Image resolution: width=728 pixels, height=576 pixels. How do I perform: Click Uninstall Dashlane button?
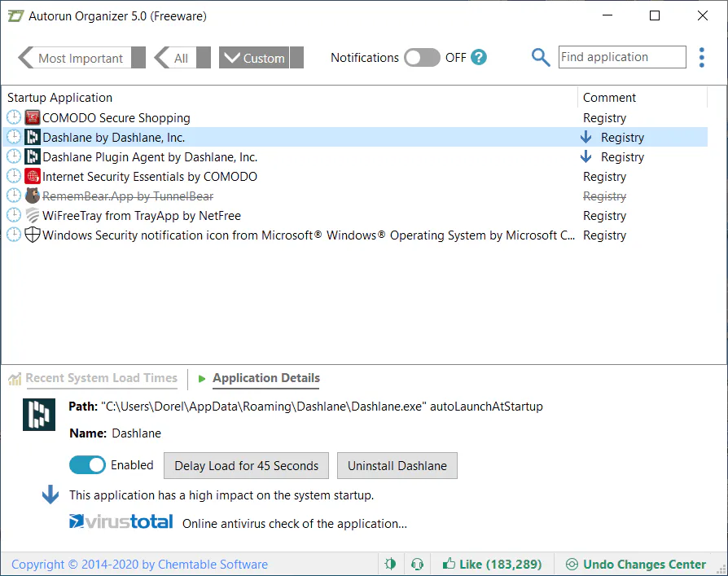pyautogui.click(x=397, y=465)
